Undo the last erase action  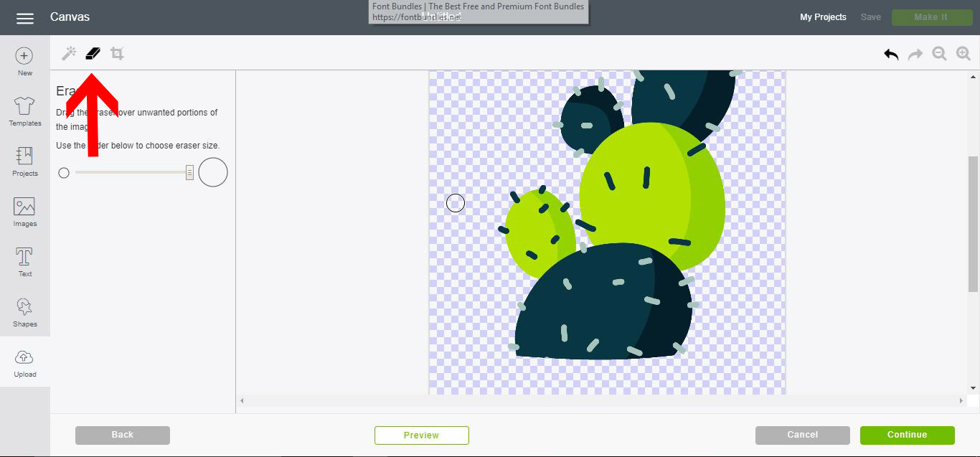(891, 54)
